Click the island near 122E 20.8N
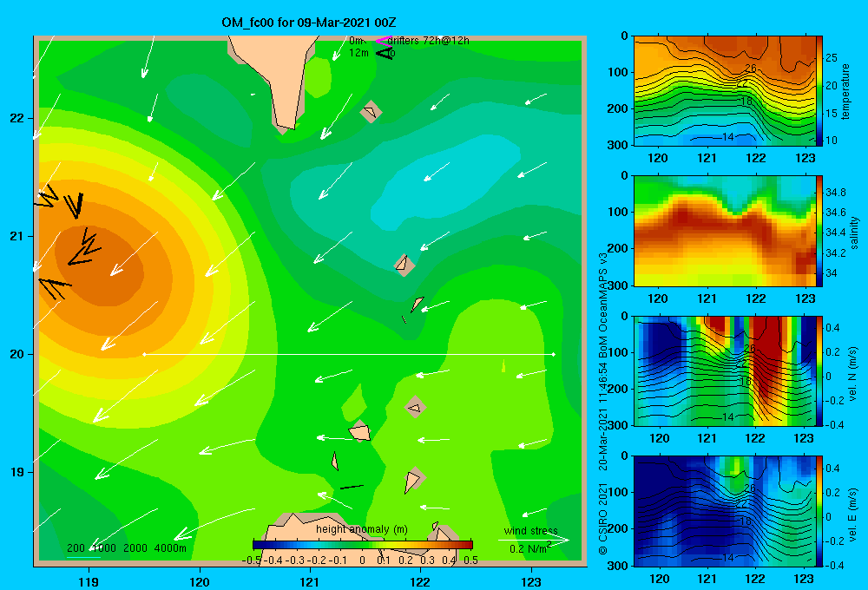The image size is (868, 590). coord(404,265)
